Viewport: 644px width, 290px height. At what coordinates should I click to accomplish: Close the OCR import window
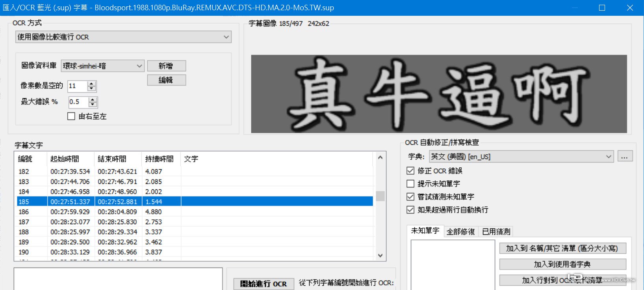pos(630,8)
